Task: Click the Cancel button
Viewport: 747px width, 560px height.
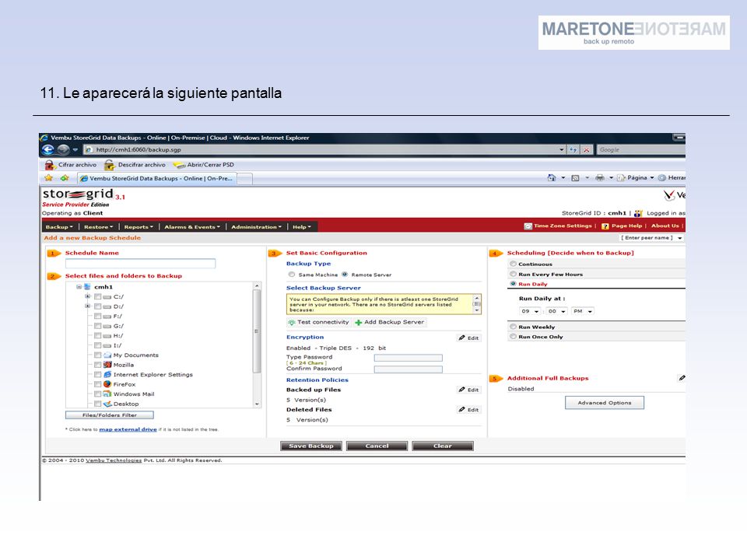Action: pyautogui.click(x=377, y=446)
